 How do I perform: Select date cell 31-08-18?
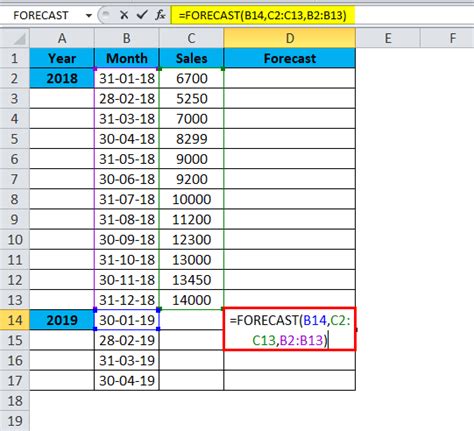pos(127,219)
